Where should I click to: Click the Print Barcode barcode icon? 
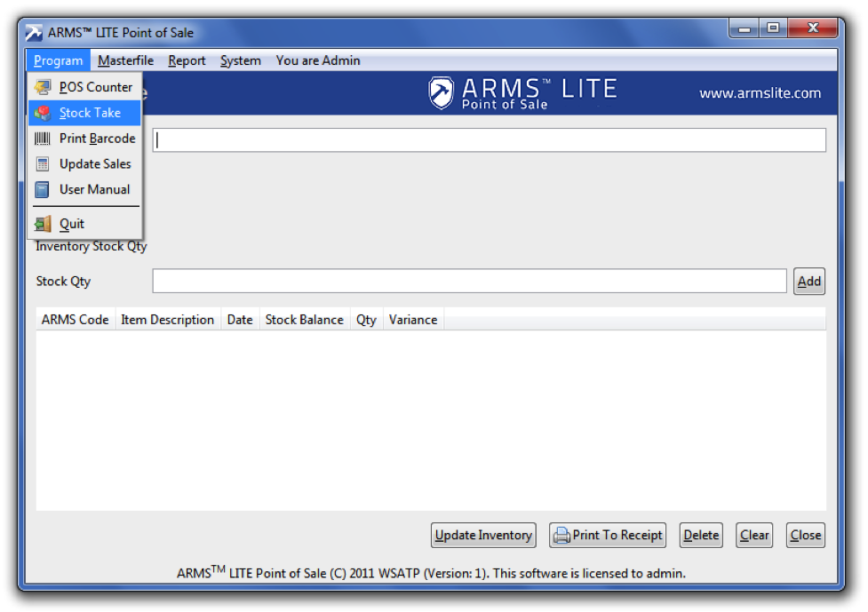43,139
